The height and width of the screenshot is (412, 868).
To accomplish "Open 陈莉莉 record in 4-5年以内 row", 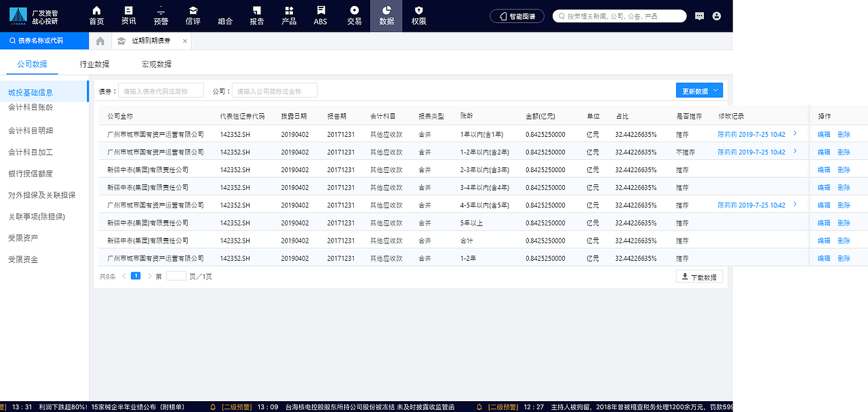I will (x=751, y=205).
